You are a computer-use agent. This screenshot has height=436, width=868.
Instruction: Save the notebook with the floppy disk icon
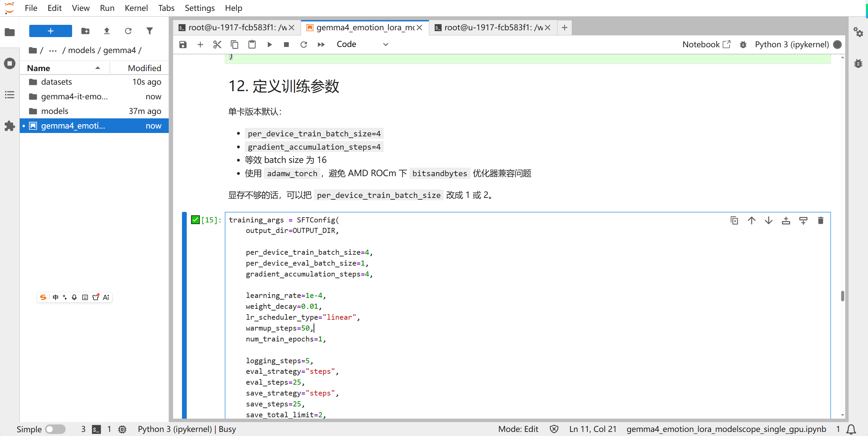click(183, 45)
